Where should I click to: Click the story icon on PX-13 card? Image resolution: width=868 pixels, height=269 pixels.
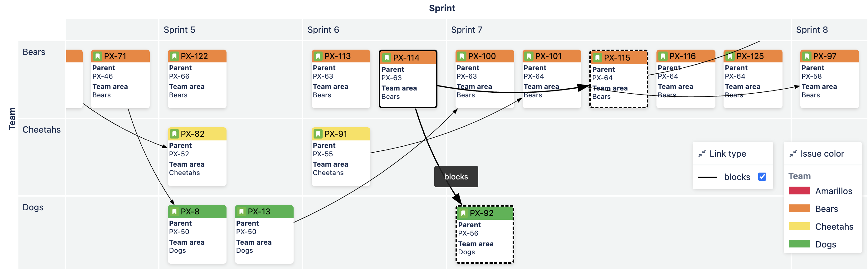click(x=241, y=212)
